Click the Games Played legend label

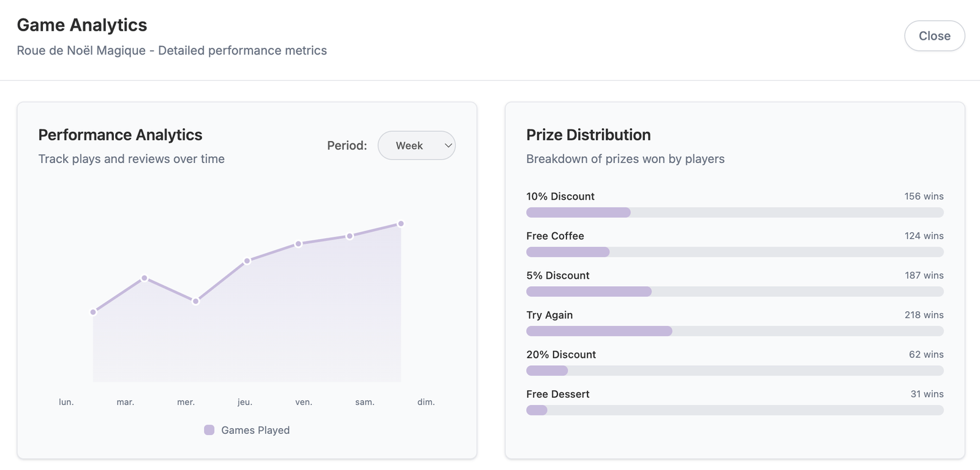(255, 430)
